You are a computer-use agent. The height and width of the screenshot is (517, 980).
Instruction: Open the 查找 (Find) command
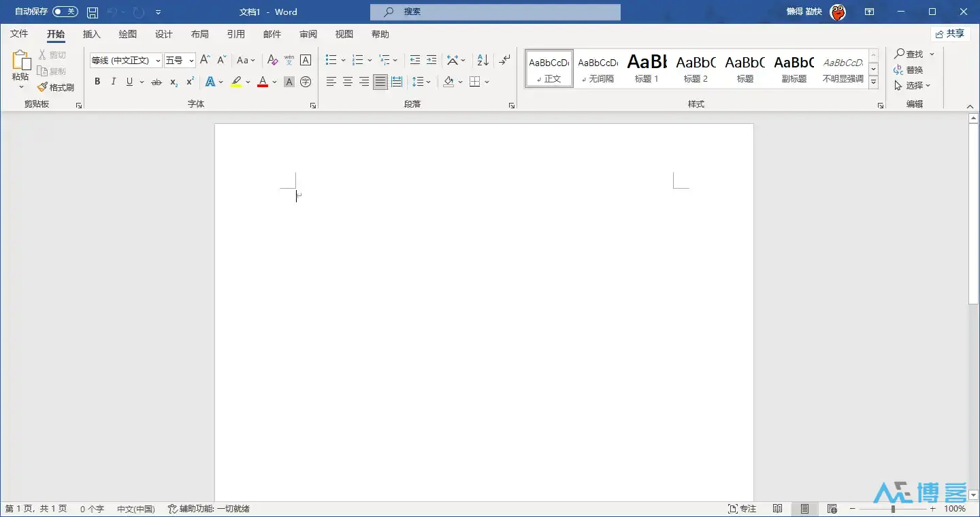[912, 53]
